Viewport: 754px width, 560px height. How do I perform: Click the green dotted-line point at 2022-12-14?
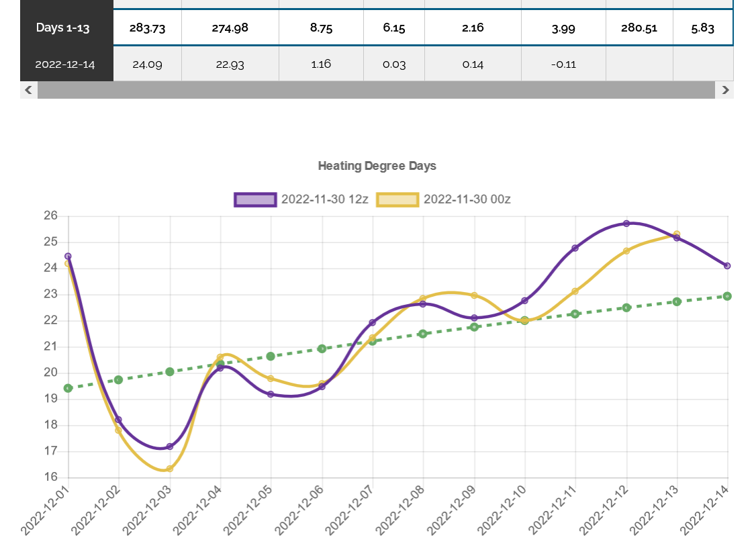[x=727, y=296]
